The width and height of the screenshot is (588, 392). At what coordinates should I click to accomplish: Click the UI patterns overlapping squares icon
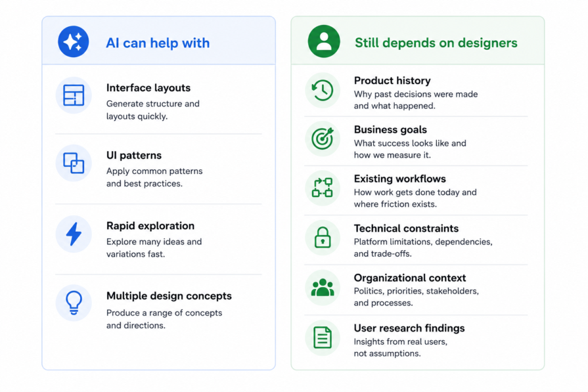pyautogui.click(x=74, y=163)
